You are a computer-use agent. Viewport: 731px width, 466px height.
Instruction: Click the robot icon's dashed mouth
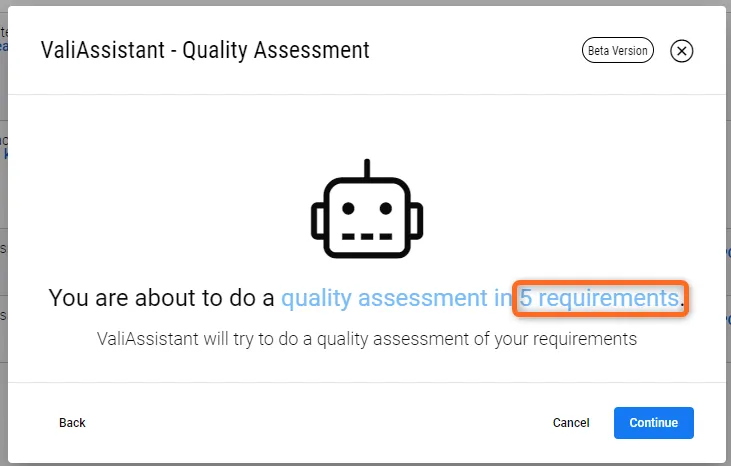[x=366, y=236]
